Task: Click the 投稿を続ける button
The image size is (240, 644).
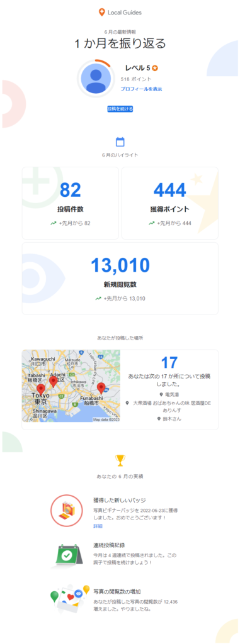Action: (120, 109)
